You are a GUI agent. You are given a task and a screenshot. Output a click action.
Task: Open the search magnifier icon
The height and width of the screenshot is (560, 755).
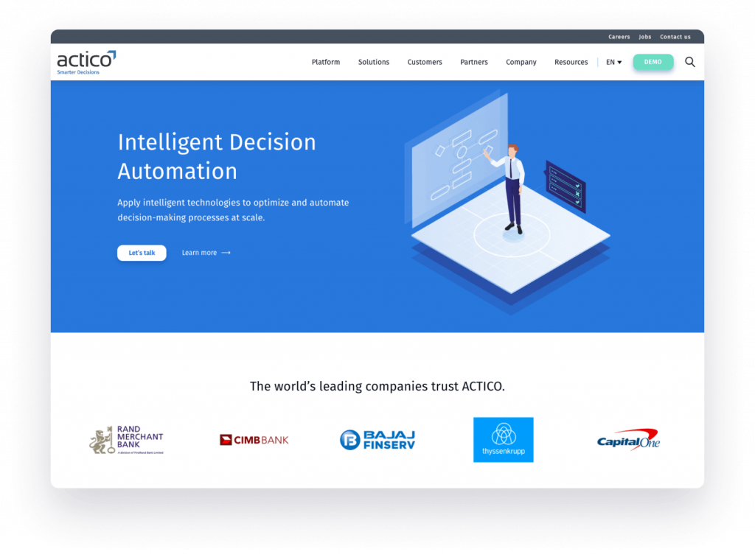(x=689, y=62)
